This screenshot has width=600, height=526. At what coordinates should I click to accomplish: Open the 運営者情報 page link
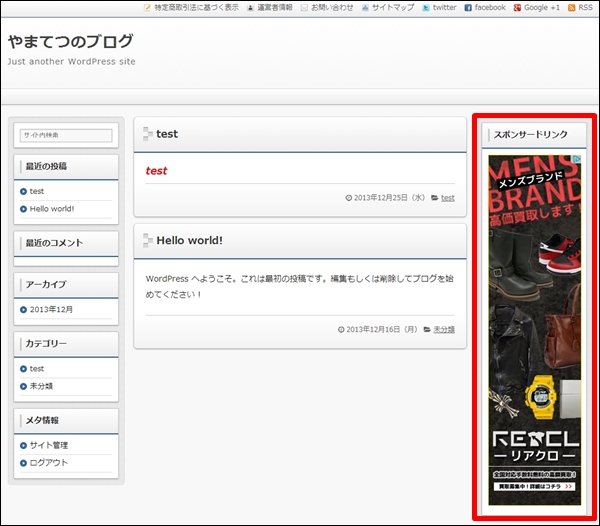click(x=275, y=7)
